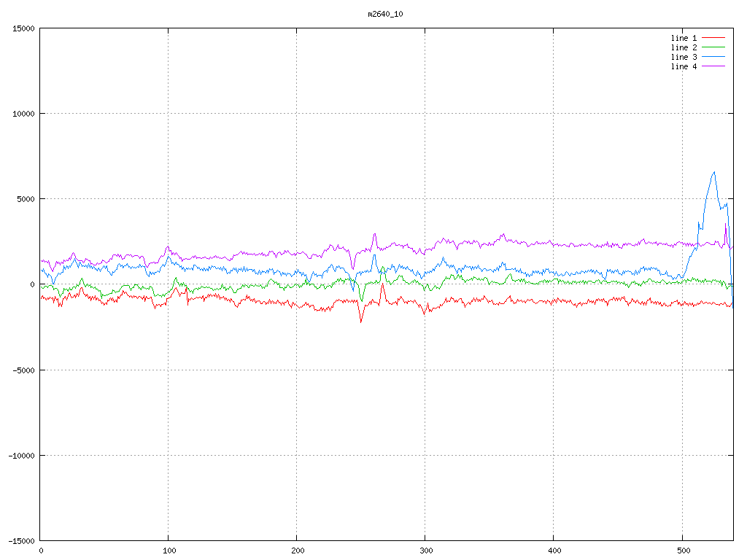
Task: Click the 5000 y-axis tick label
Action: click(26, 199)
